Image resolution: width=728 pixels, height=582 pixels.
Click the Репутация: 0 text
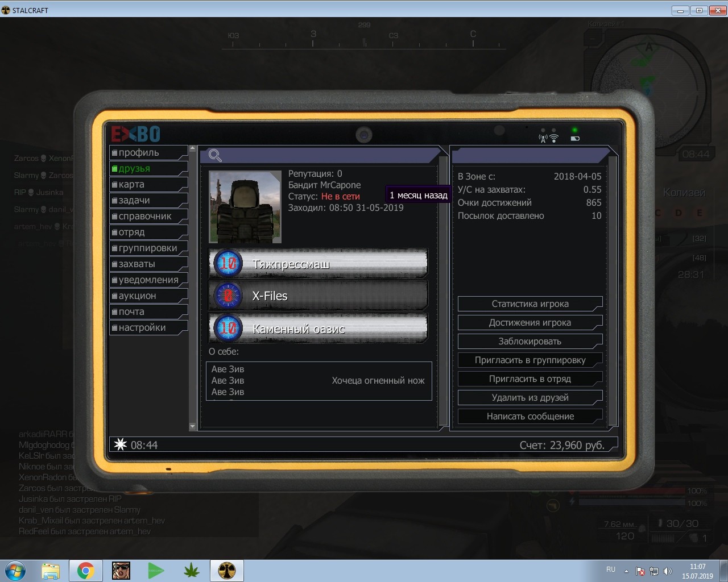(315, 174)
